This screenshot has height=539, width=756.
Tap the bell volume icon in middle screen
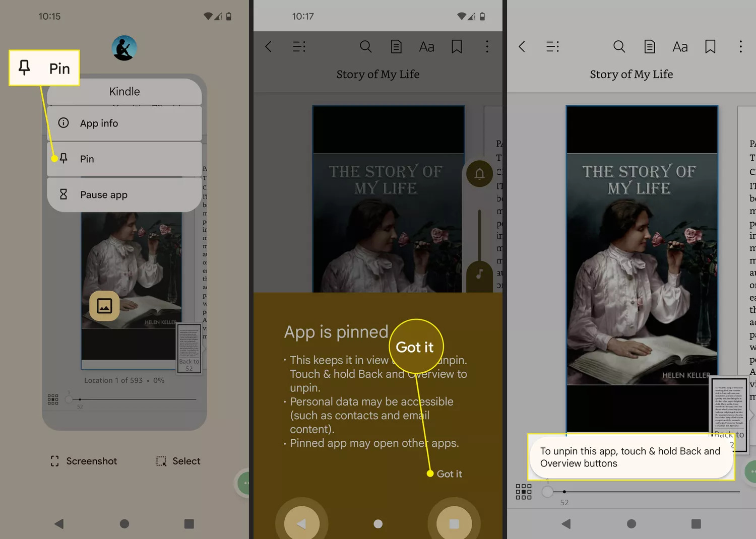[479, 174]
